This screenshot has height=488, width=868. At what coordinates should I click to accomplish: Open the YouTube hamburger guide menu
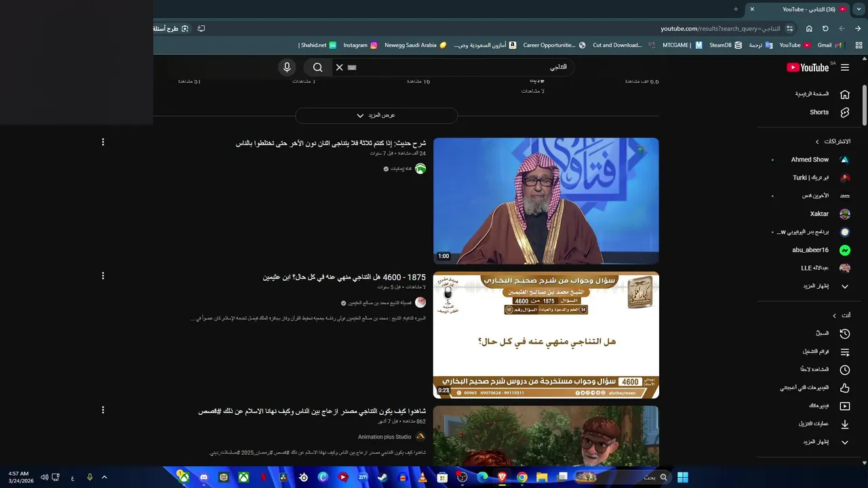click(845, 68)
